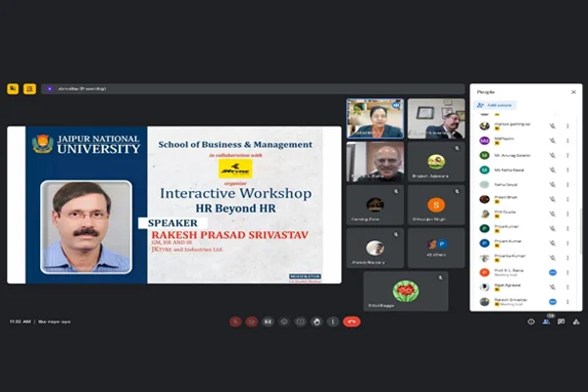Image resolution: width=588 pixels, height=392 pixels.
Task: Select the R. L. Raina video tile
Action: point(375,162)
